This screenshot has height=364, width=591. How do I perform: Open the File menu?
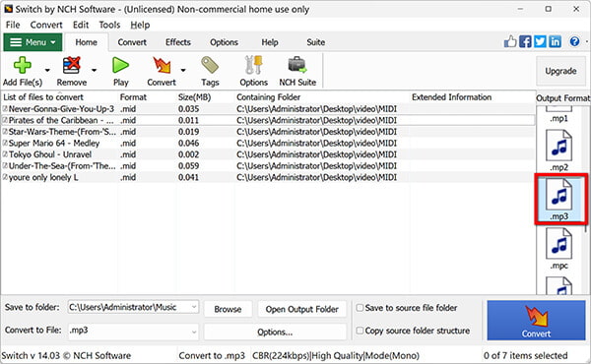tap(13, 25)
